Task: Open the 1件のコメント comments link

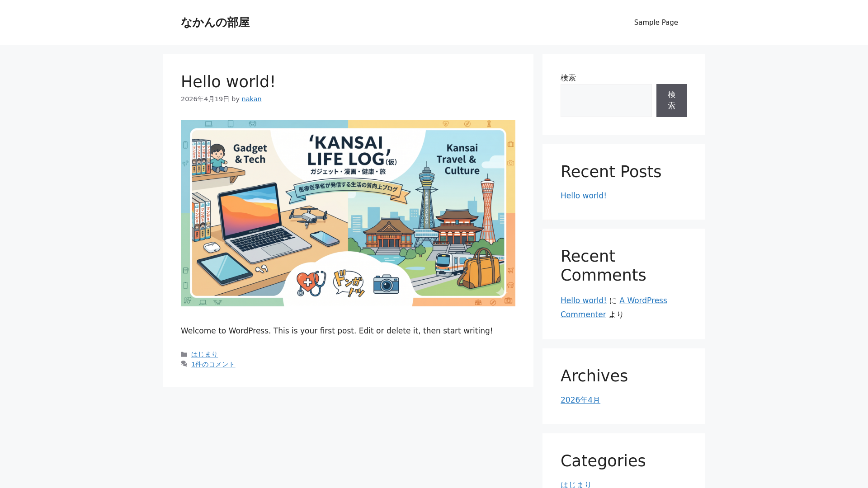Action: pyautogui.click(x=213, y=364)
